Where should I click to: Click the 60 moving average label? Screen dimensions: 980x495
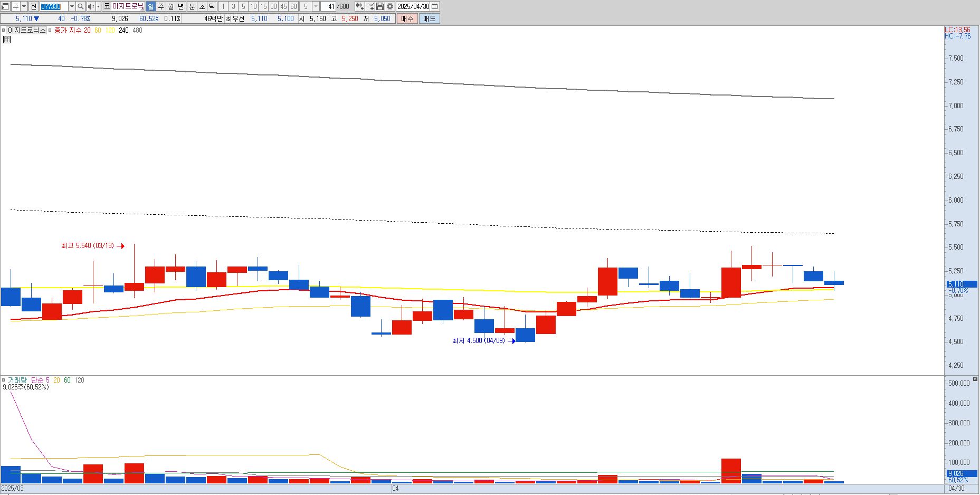98,30
